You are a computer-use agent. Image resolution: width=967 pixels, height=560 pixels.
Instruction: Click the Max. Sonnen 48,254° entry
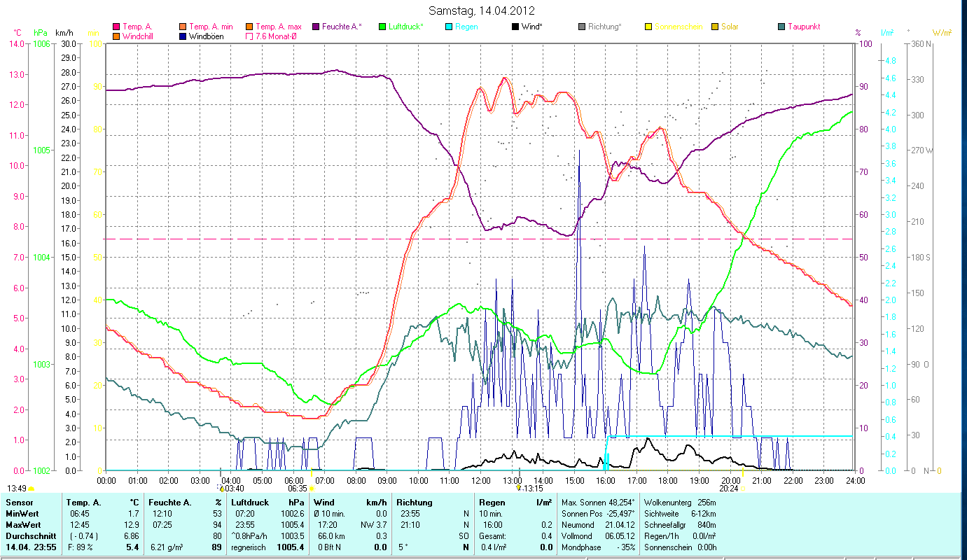click(x=598, y=503)
